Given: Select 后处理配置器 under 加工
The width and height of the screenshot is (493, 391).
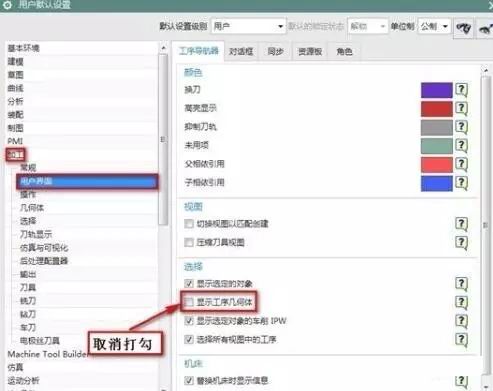Looking at the screenshot, I should coord(44,261).
